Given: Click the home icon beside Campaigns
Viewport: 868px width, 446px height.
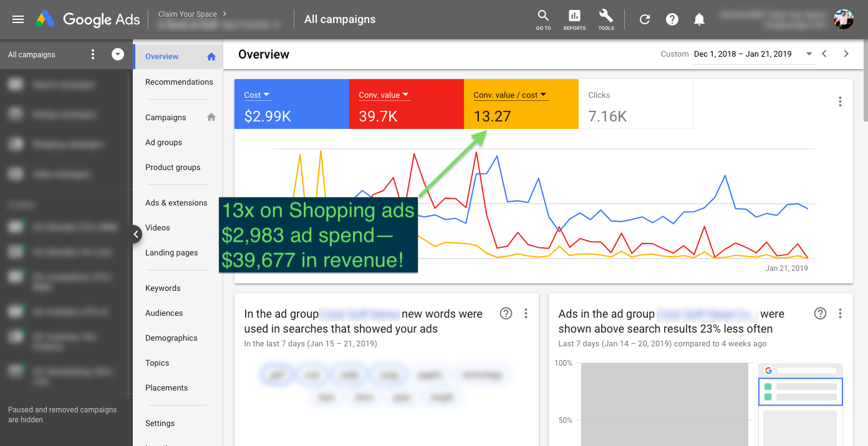Looking at the screenshot, I should [211, 117].
